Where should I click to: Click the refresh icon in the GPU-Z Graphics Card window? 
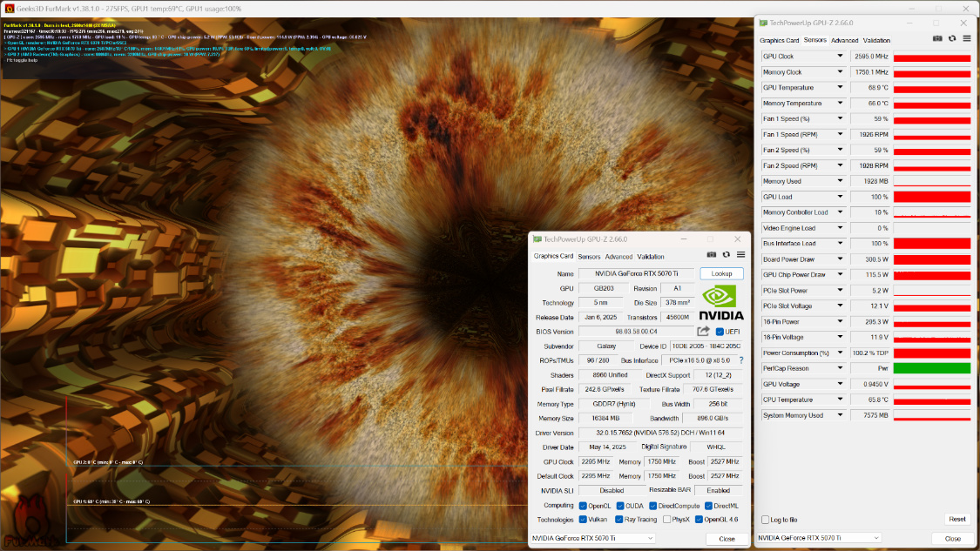727,255
